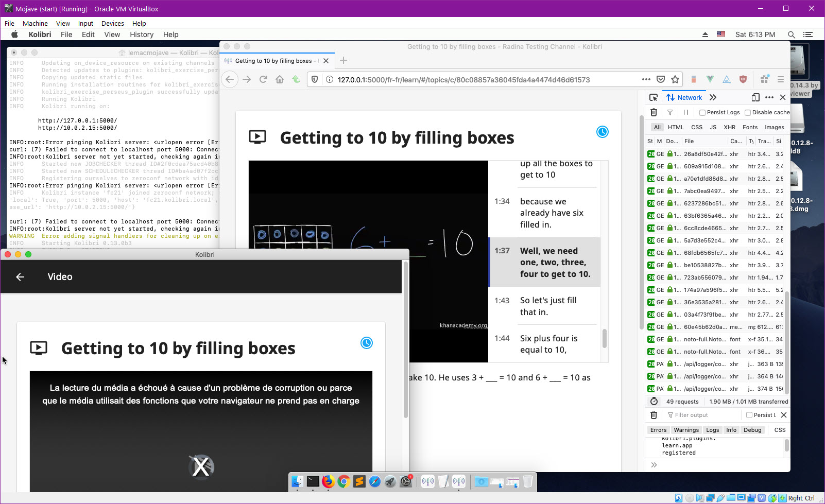This screenshot has width=825, height=504.
Task: Open devtools customize three-dot menu
Action: click(769, 97)
